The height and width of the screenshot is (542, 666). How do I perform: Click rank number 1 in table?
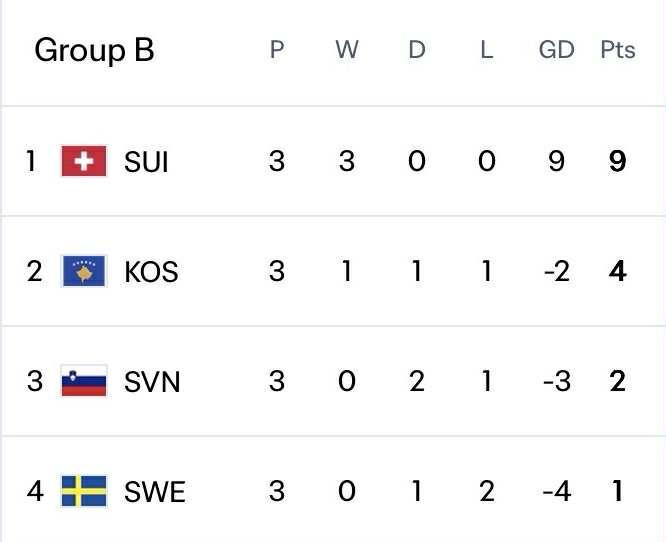click(x=31, y=161)
